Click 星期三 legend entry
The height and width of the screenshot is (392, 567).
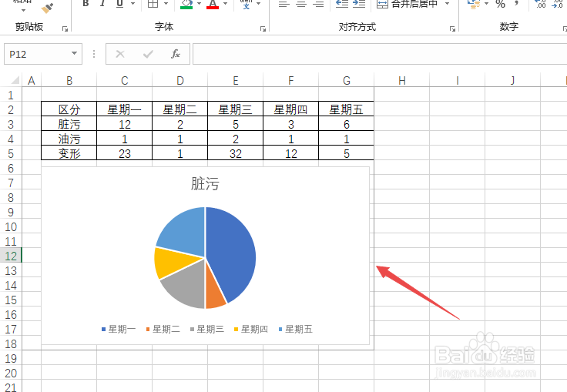click(207, 329)
